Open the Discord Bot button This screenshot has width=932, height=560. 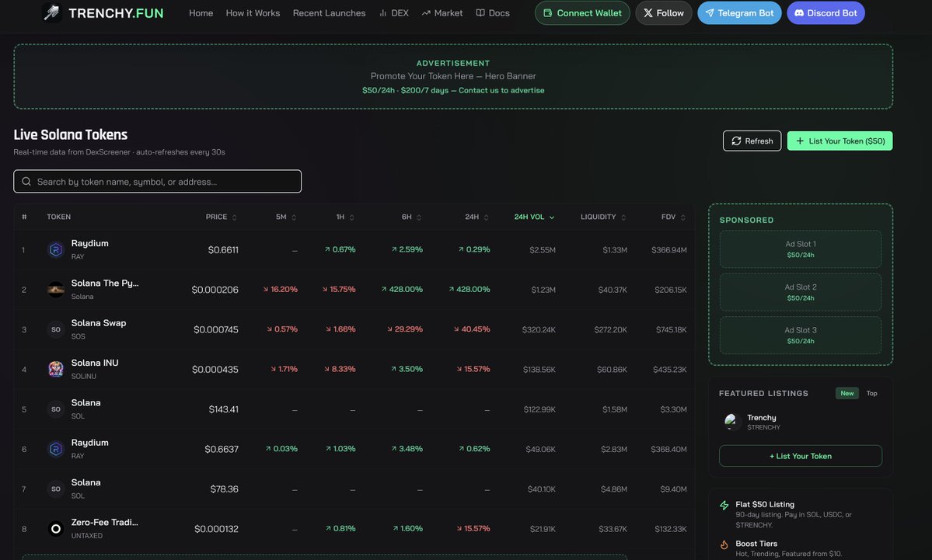pos(826,12)
